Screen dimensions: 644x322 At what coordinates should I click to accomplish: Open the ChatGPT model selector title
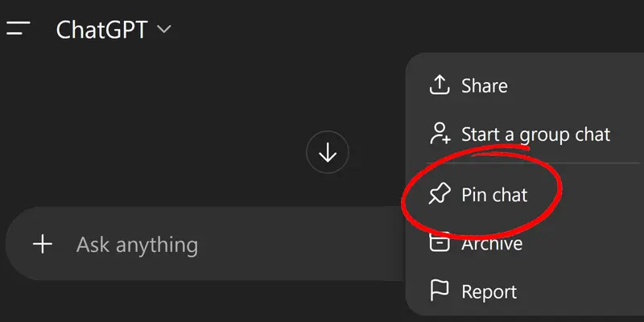102,30
